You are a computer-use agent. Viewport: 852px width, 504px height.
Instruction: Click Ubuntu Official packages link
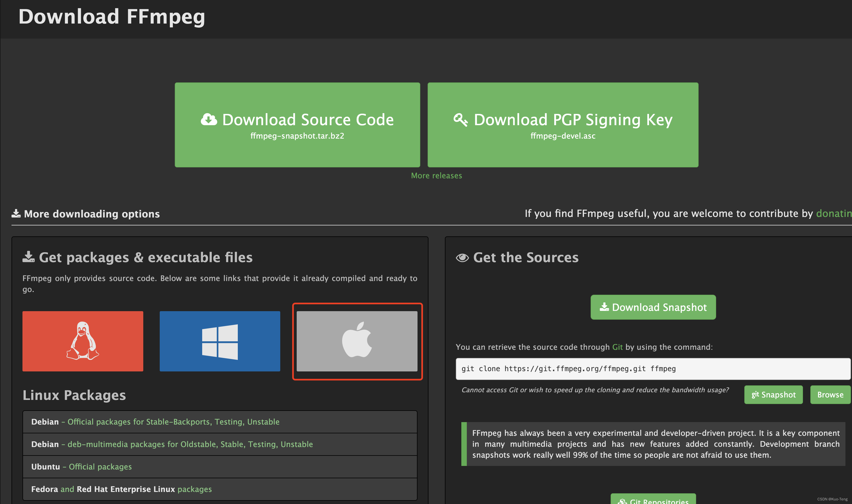click(99, 466)
